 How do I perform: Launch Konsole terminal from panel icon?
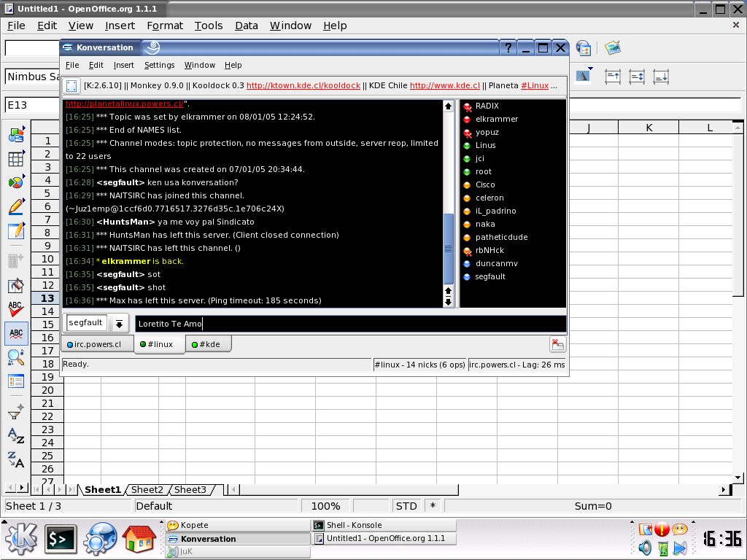(x=61, y=540)
